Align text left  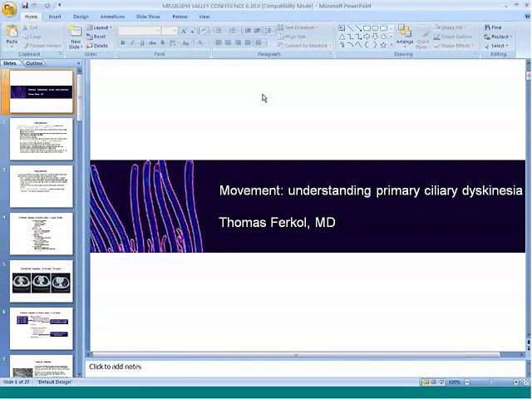(219, 42)
